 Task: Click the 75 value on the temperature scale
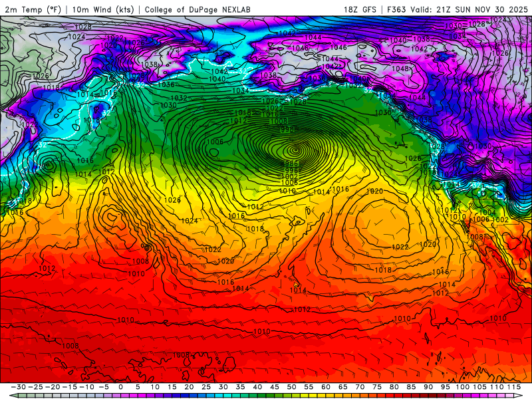(x=376, y=387)
